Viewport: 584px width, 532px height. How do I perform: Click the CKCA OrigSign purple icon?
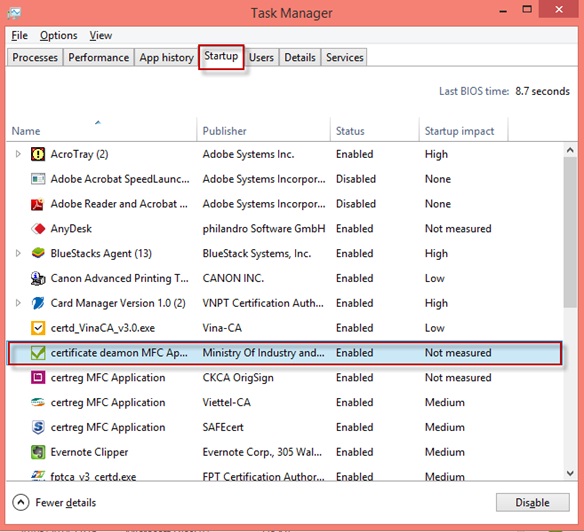click(38, 377)
